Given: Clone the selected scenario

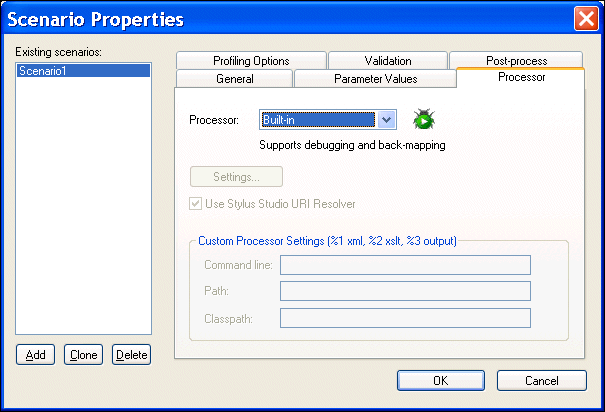Looking at the screenshot, I should 83,355.
